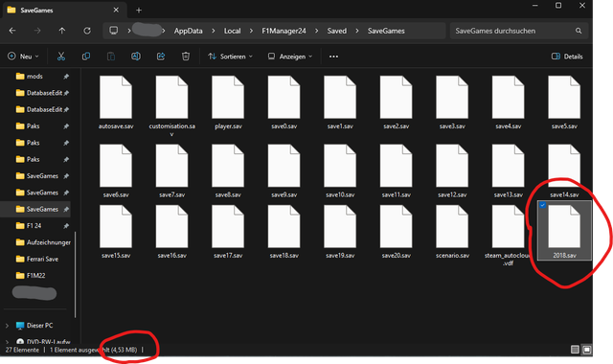Screen dimensions: 613x364
Task: Open the Anzeigen dropdown
Action: [290, 57]
